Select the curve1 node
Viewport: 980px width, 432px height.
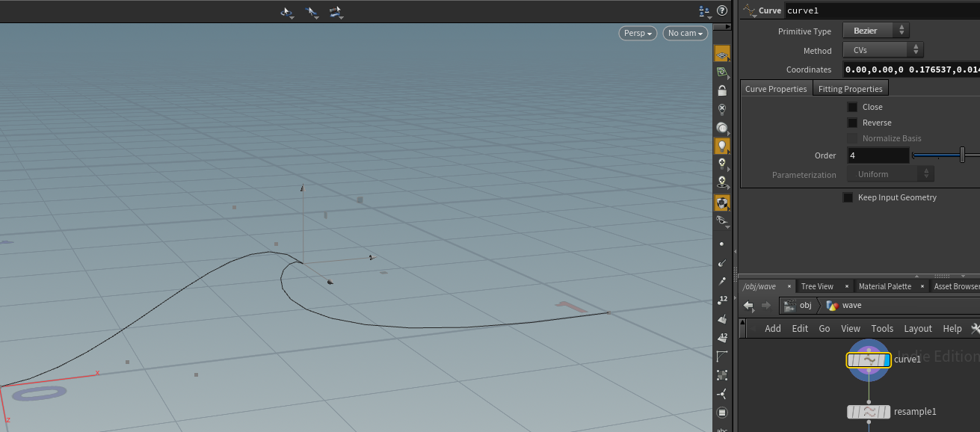tap(869, 360)
